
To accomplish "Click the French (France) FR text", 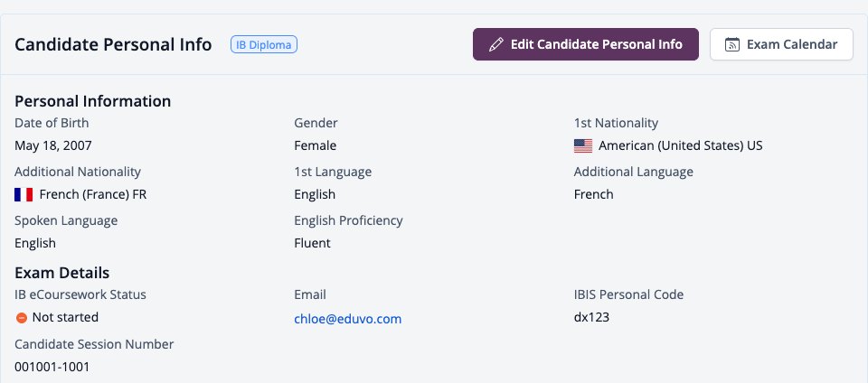I will click(x=93, y=194).
